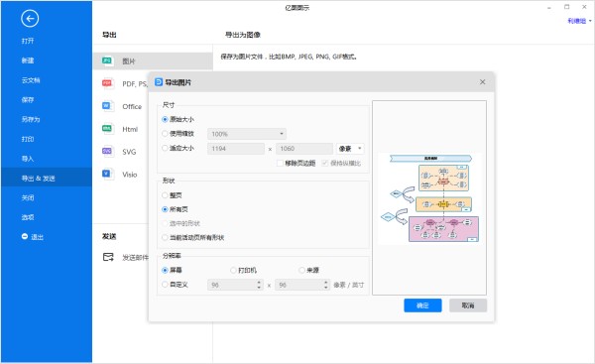Click 退出 in the sidebar
Viewport: 595px width, 364px height.
coord(38,237)
